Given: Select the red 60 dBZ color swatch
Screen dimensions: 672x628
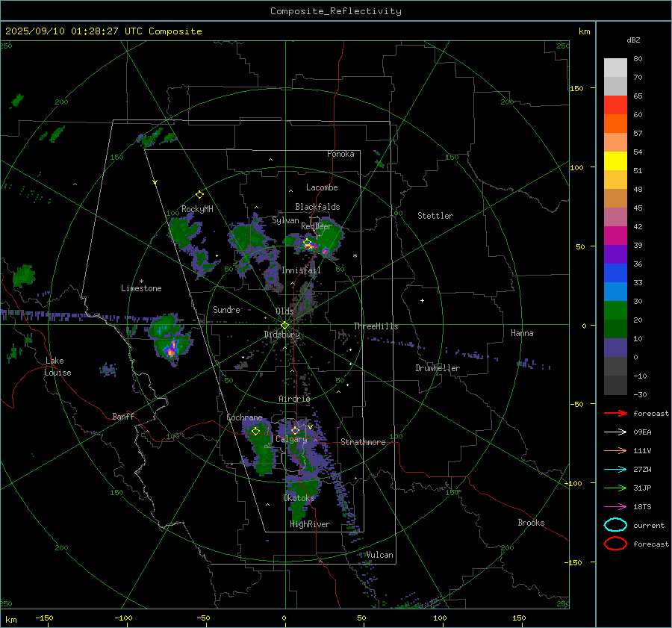Looking at the screenshot, I should point(615,105).
